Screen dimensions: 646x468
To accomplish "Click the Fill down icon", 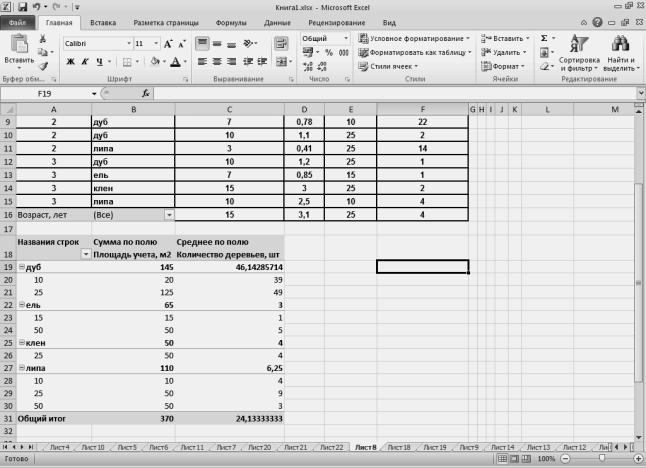I will pyautogui.click(x=544, y=52).
